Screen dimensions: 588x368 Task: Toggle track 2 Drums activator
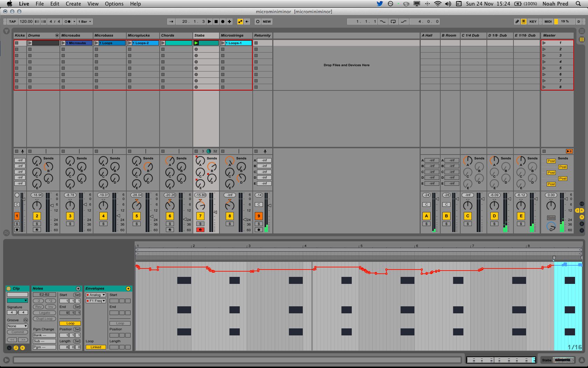[x=37, y=216]
